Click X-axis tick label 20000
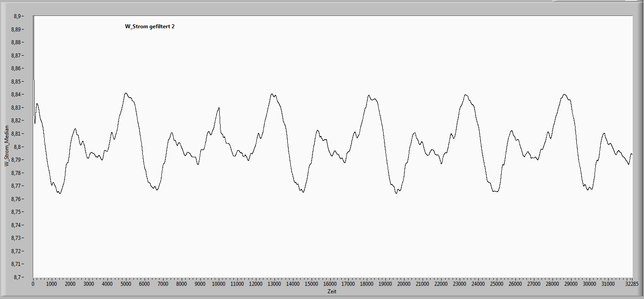This screenshot has height=299, width=644. [x=404, y=284]
